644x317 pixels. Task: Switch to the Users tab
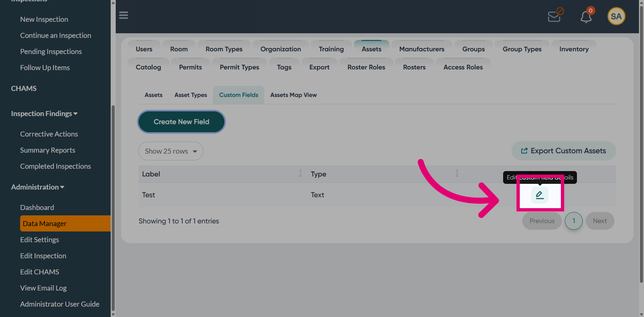[144, 49]
